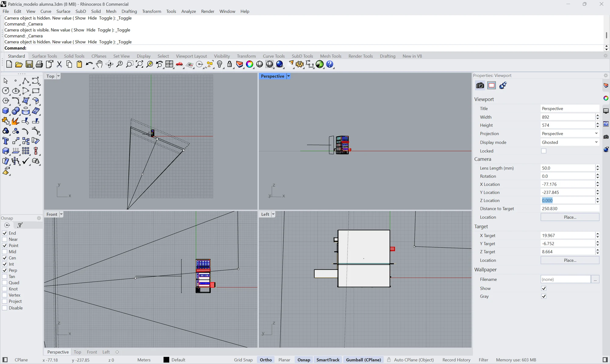The width and height of the screenshot is (610, 364).
Task: Open the Front viewport title menu arrow
Action: coord(61,214)
